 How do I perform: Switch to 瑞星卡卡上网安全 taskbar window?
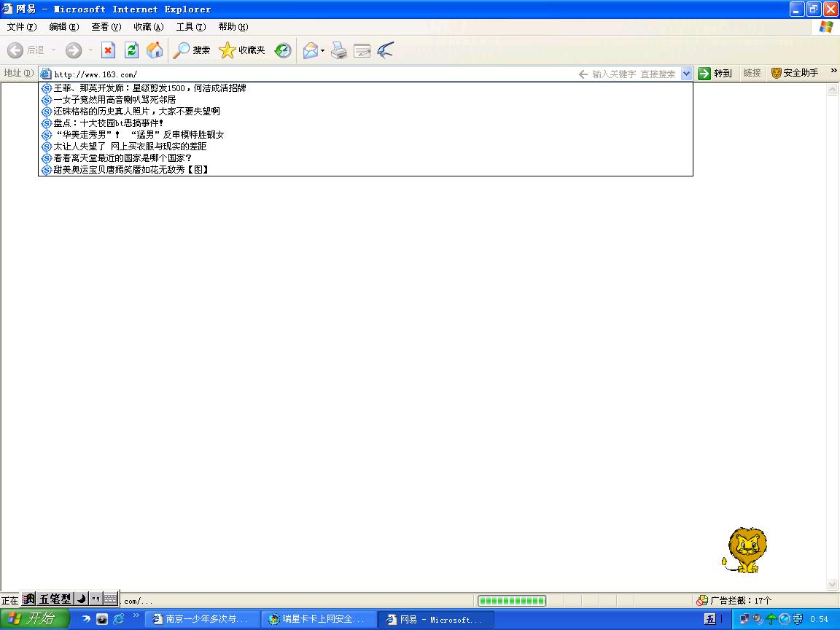click(319, 619)
